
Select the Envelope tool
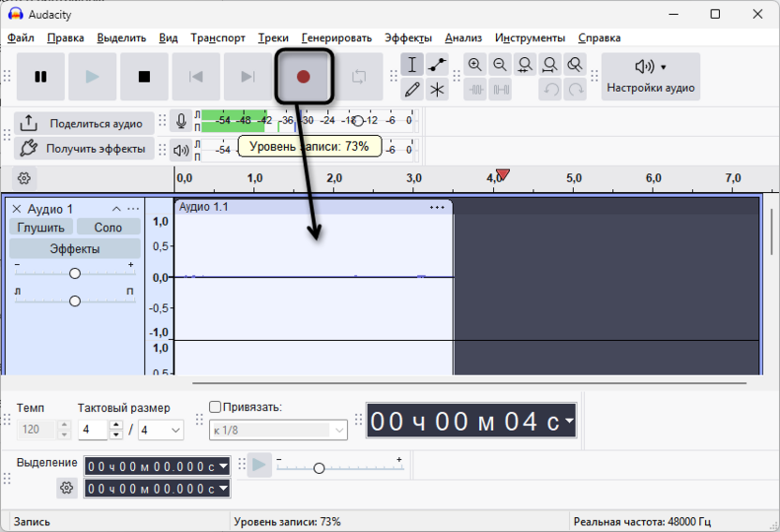pyautogui.click(x=437, y=65)
